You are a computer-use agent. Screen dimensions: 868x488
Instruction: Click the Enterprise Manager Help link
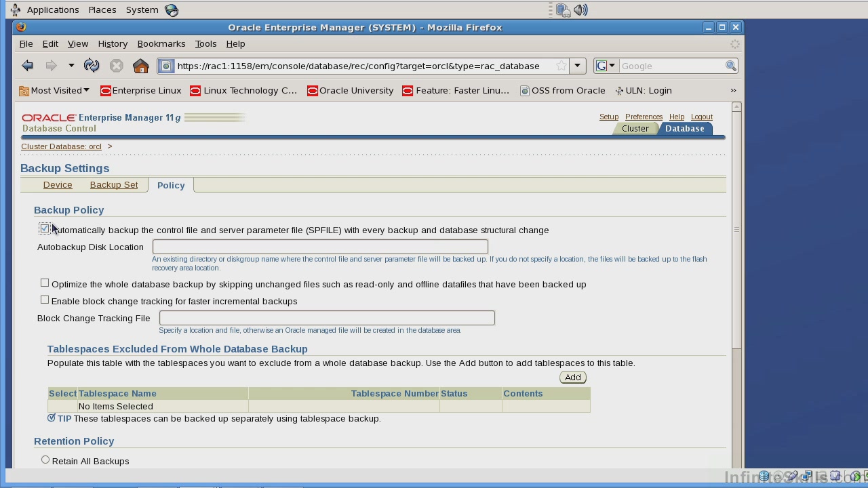676,117
